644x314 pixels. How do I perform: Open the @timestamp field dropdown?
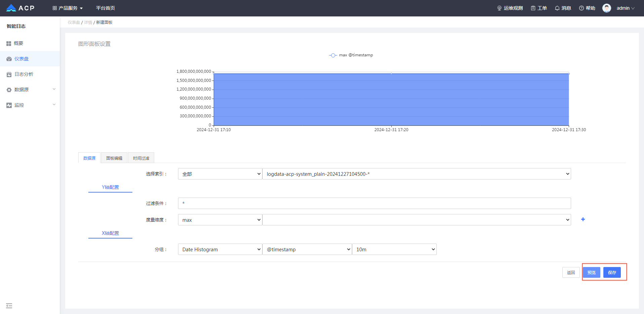pyautogui.click(x=307, y=249)
